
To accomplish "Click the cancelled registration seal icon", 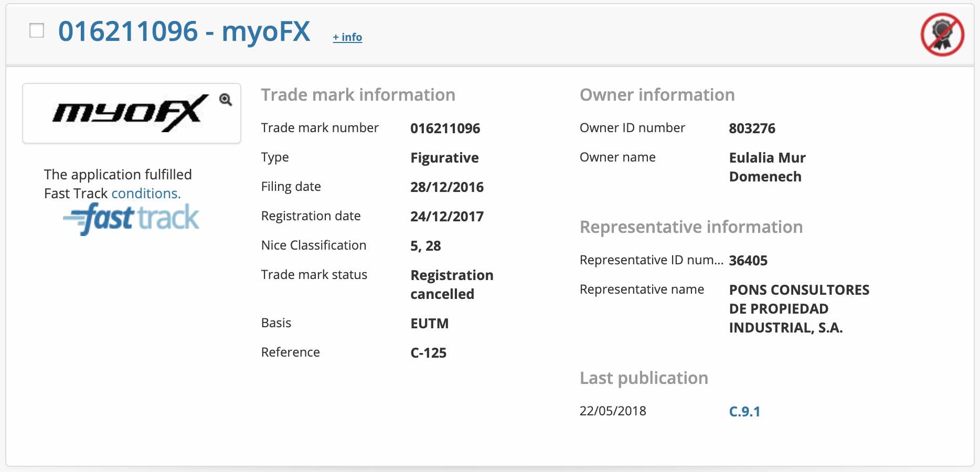I will pyautogui.click(x=942, y=35).
